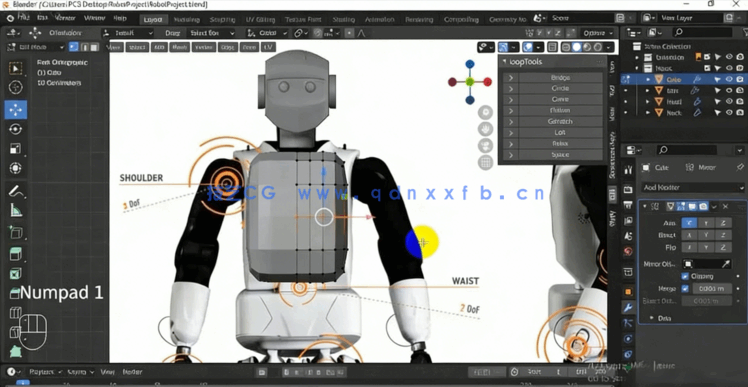This screenshot has height=387, width=748.
Task: Click the Loft button in LoopTools
Action: click(x=560, y=133)
